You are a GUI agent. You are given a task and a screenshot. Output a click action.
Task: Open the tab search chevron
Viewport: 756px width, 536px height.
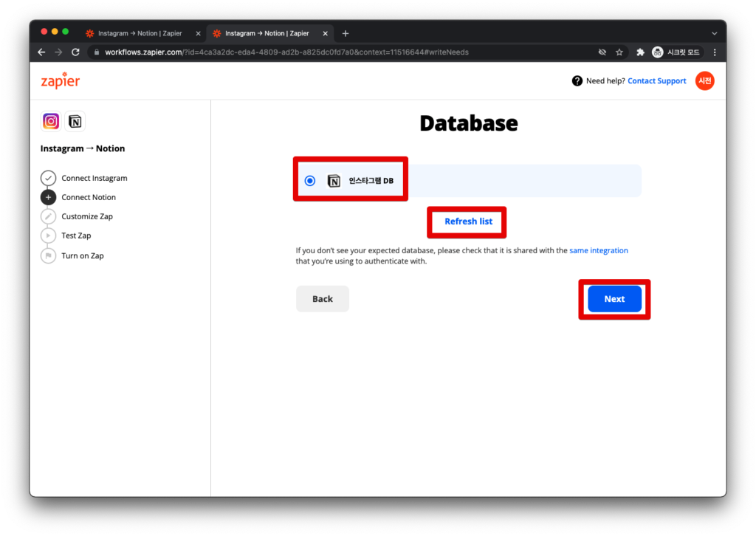click(715, 33)
